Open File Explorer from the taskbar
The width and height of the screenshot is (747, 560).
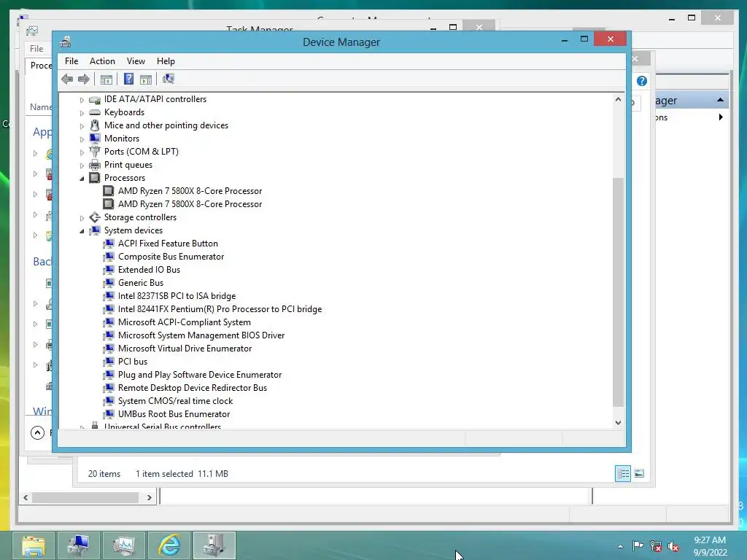pyautogui.click(x=34, y=545)
